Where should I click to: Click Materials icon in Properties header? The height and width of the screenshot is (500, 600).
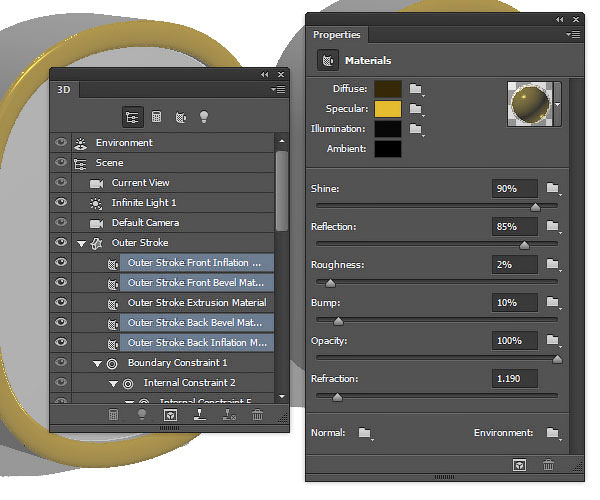328,60
